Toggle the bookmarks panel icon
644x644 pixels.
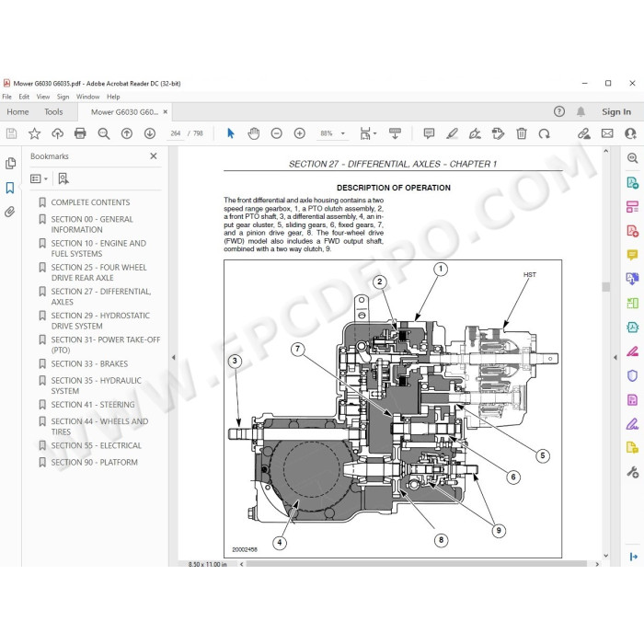pos(10,188)
